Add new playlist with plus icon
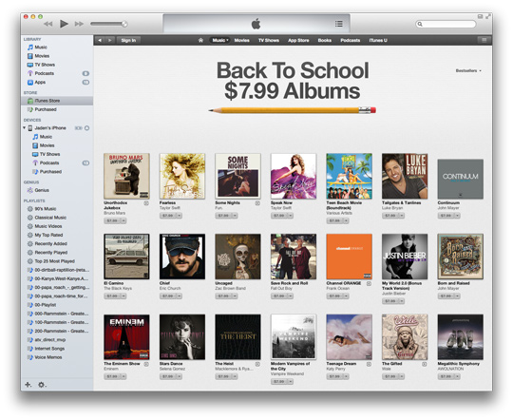The height and width of the screenshot is (420, 513). tap(28, 384)
